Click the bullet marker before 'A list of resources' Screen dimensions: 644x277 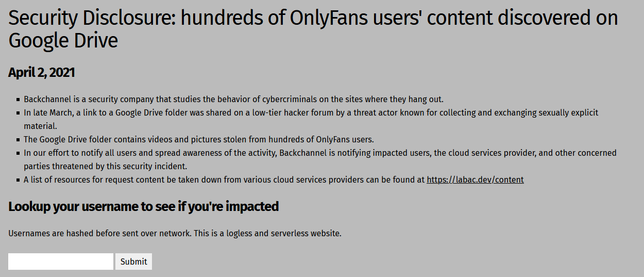click(x=19, y=180)
